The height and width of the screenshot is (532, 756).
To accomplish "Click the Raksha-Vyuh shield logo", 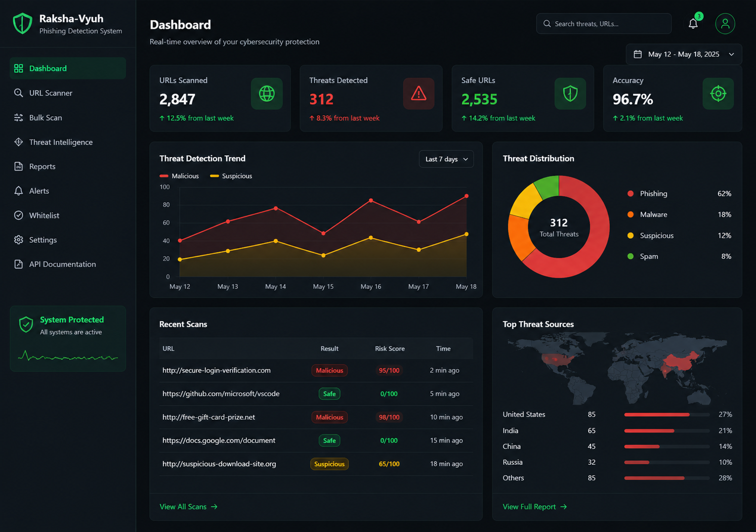I will click(x=22, y=24).
